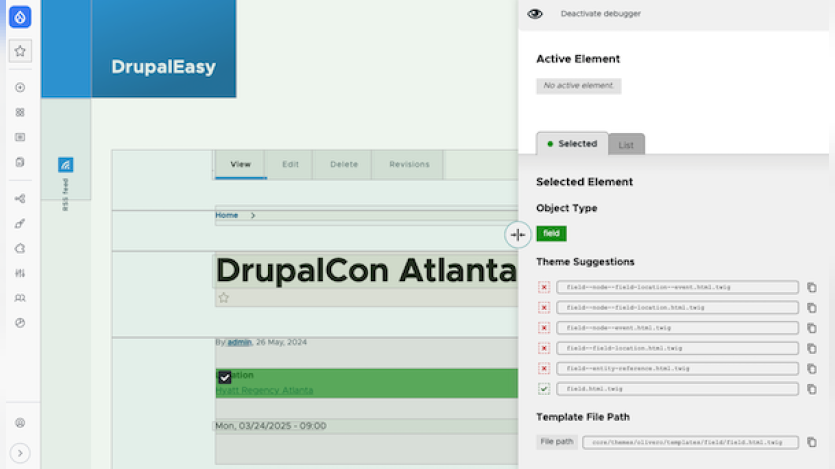
Task: Open the user account icon in sidebar
Action: tap(20, 423)
